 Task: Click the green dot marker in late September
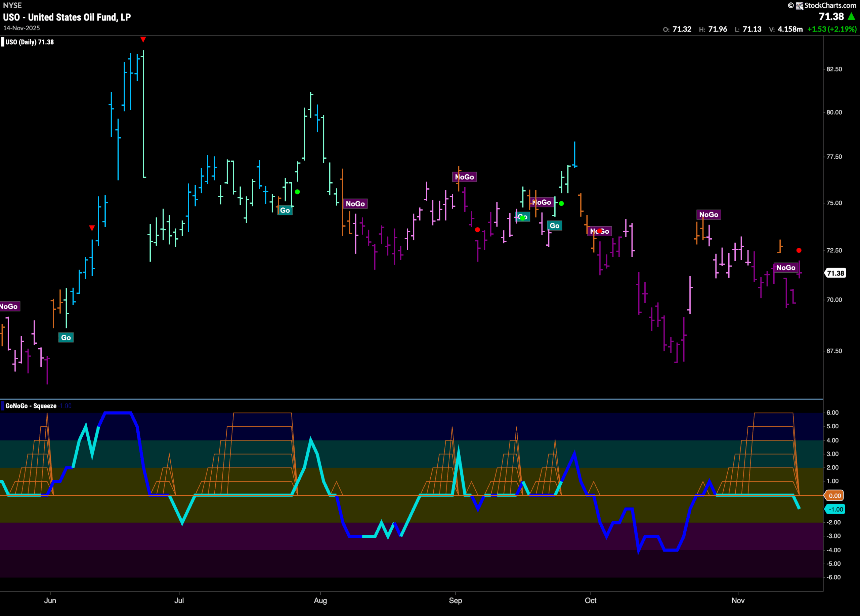coord(561,203)
